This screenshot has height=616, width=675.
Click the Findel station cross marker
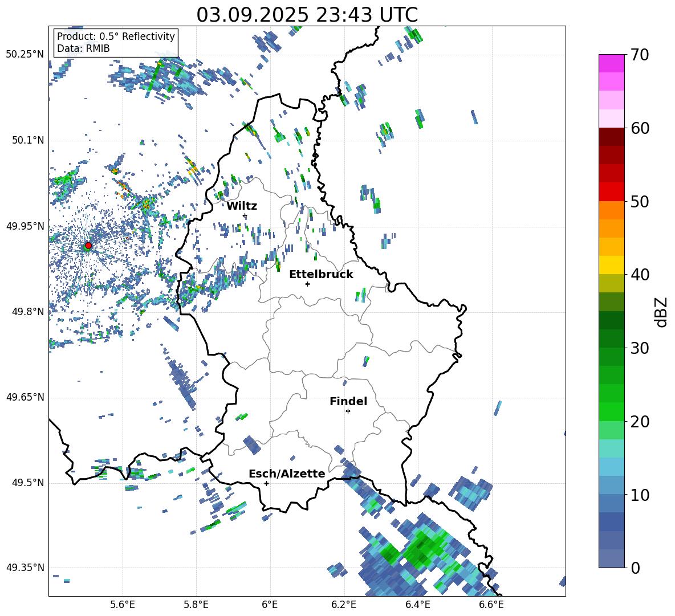coord(348,411)
